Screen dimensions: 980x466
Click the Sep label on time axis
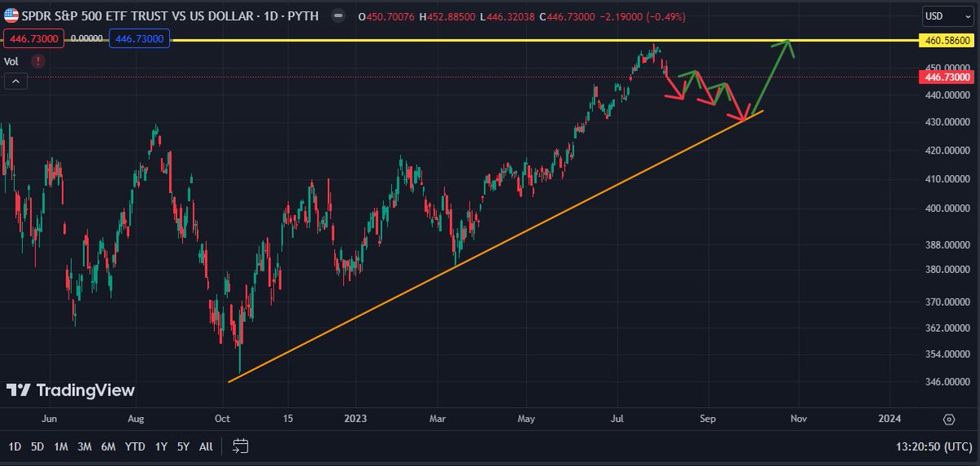[708, 419]
